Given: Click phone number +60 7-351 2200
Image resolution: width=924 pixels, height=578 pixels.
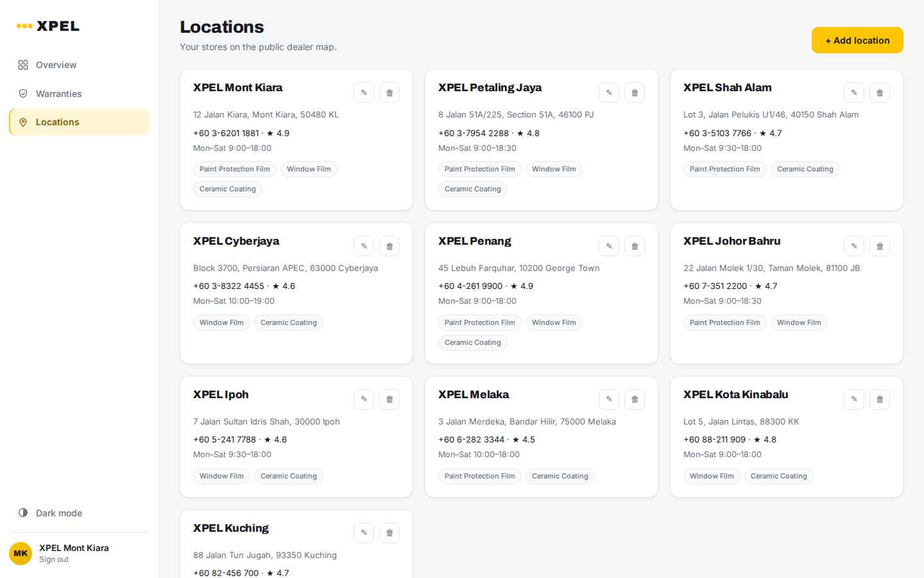Looking at the screenshot, I should (x=715, y=286).
